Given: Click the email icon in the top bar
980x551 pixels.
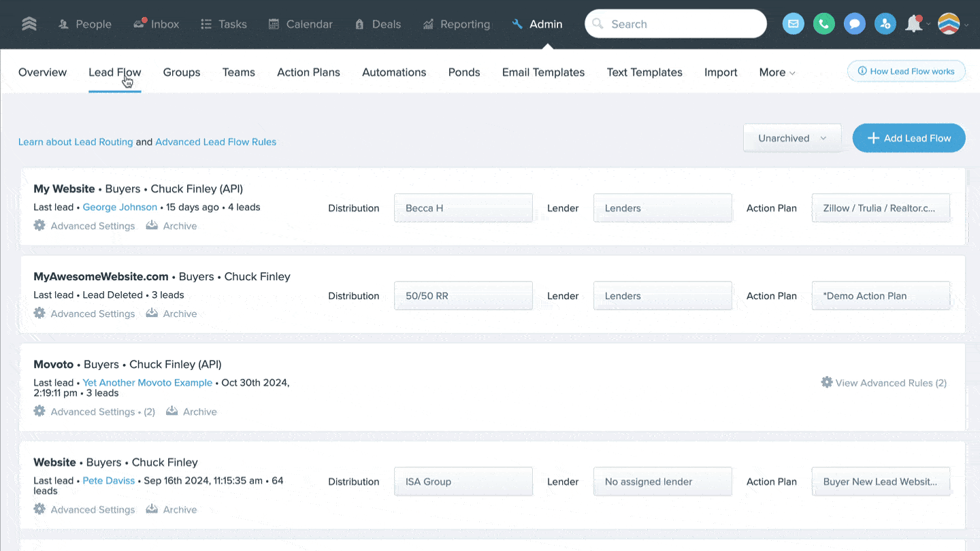Looking at the screenshot, I should coord(793,24).
